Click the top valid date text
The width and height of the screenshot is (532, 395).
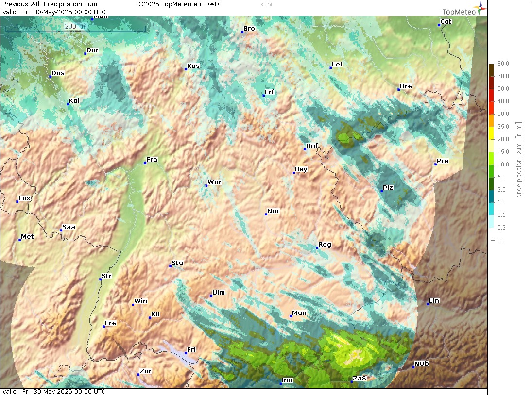tap(53, 12)
